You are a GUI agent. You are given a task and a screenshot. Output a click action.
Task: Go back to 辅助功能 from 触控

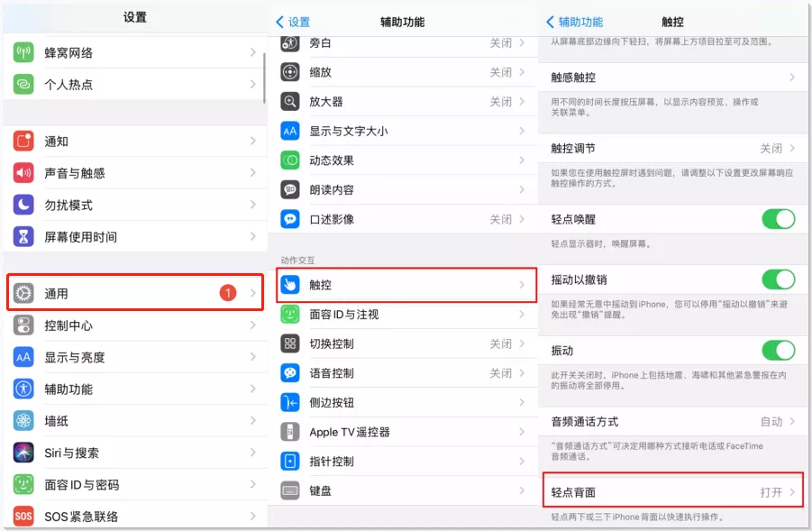[575, 22]
